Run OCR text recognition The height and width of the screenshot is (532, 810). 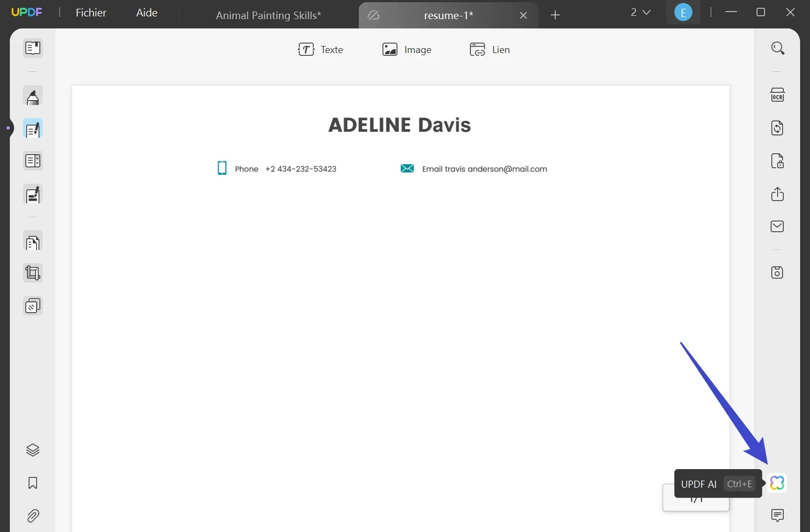(777, 95)
